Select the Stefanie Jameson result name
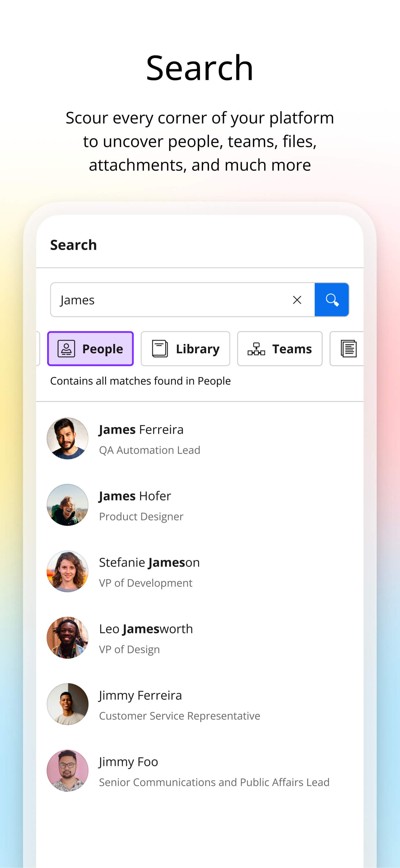Viewport: 400px width, 868px height. point(149,563)
